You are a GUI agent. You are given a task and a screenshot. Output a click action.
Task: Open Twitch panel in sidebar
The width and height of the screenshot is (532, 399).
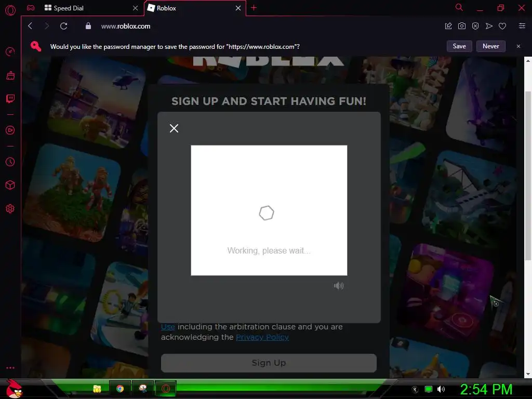10,99
